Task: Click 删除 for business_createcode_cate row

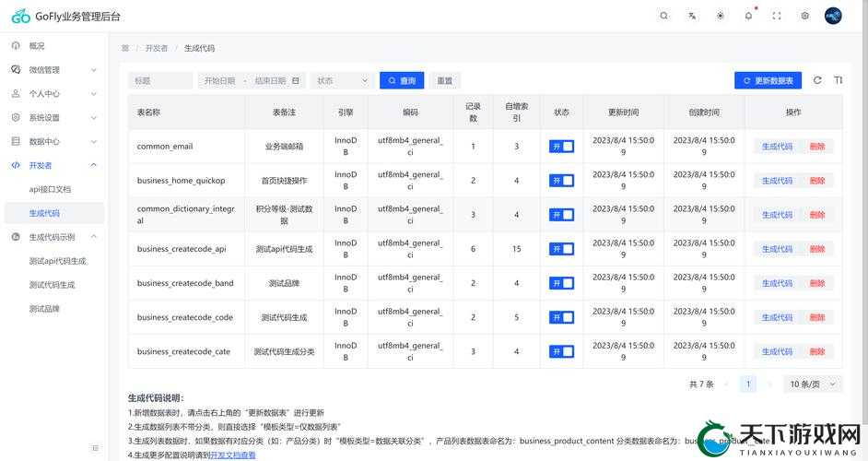Action: (817, 352)
